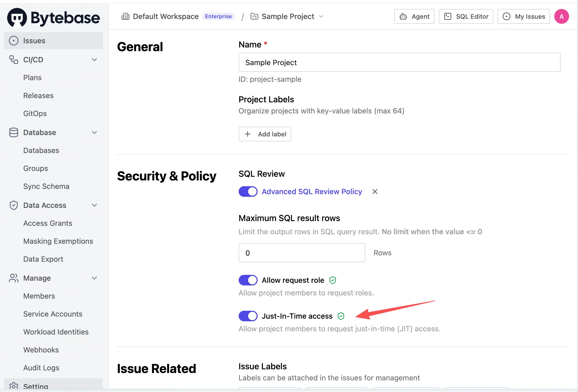Open Masking Exemptions in the sidebar
Viewport: 578px width, 392px height.
[58, 241]
